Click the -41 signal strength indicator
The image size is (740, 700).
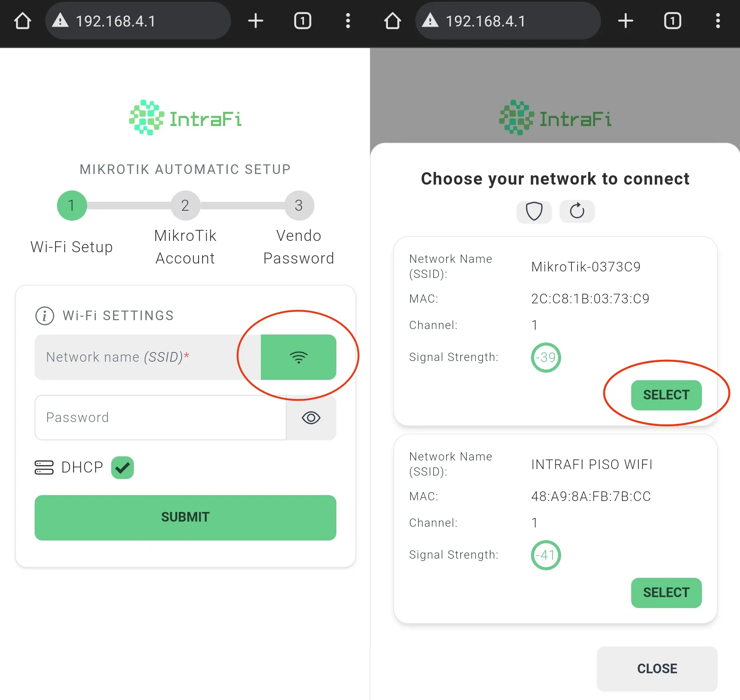[x=546, y=555]
